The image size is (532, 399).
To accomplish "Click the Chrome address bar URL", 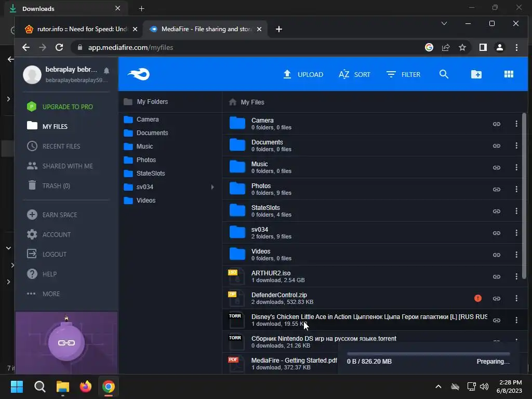I will coord(130,47).
